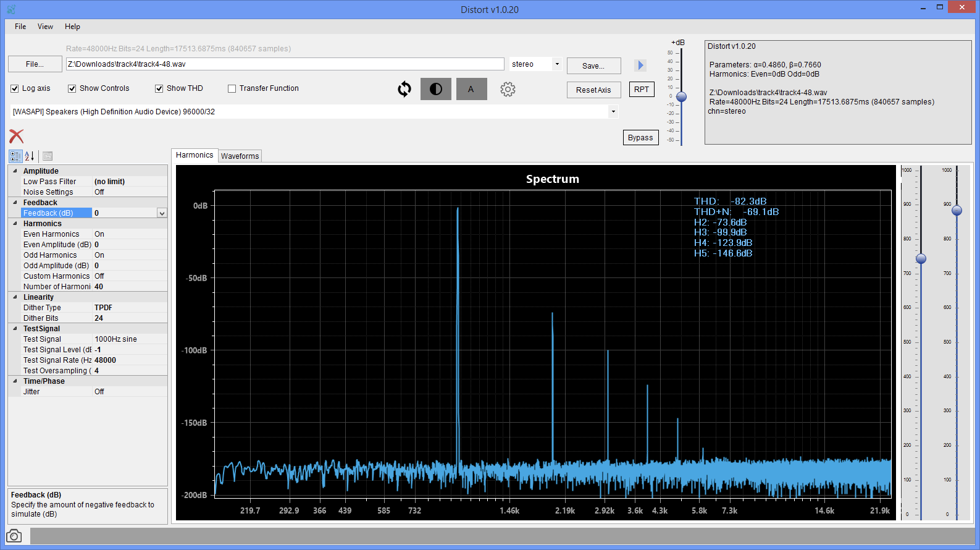Toggle the Show Controls checkbox
The image size is (980, 550).
point(72,88)
